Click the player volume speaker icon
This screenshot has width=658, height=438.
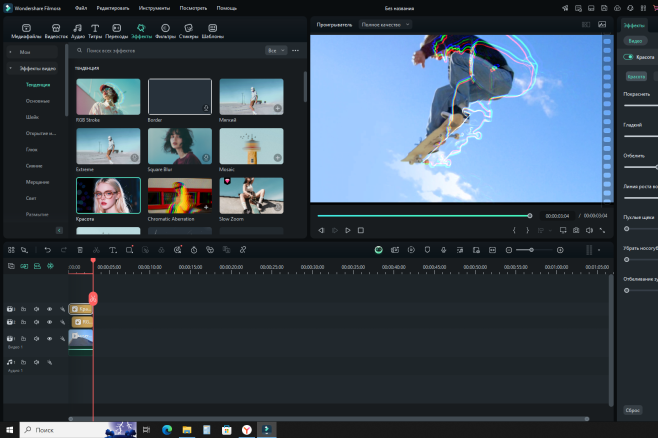[589, 230]
